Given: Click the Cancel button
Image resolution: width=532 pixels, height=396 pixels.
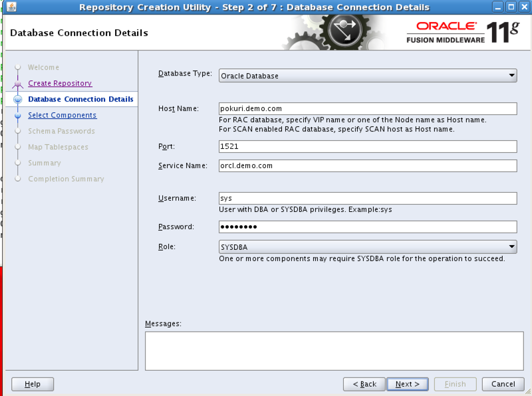Looking at the screenshot, I should pyautogui.click(x=503, y=384).
